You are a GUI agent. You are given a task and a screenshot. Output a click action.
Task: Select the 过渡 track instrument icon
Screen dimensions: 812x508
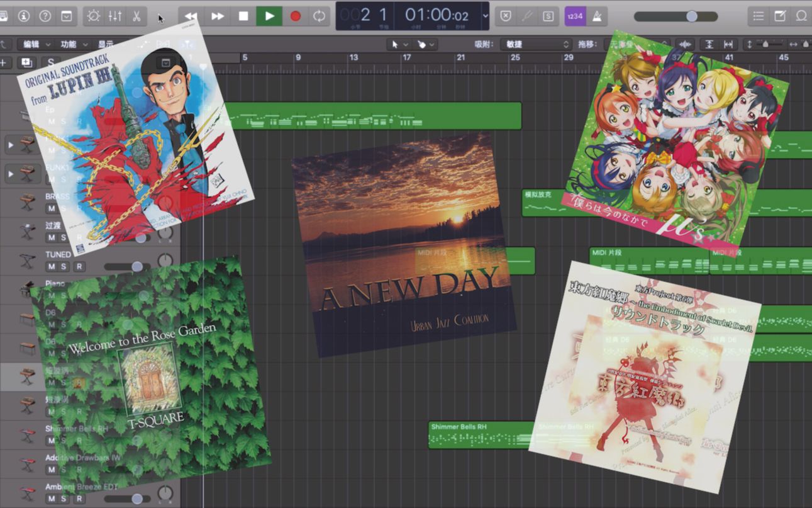click(x=27, y=231)
